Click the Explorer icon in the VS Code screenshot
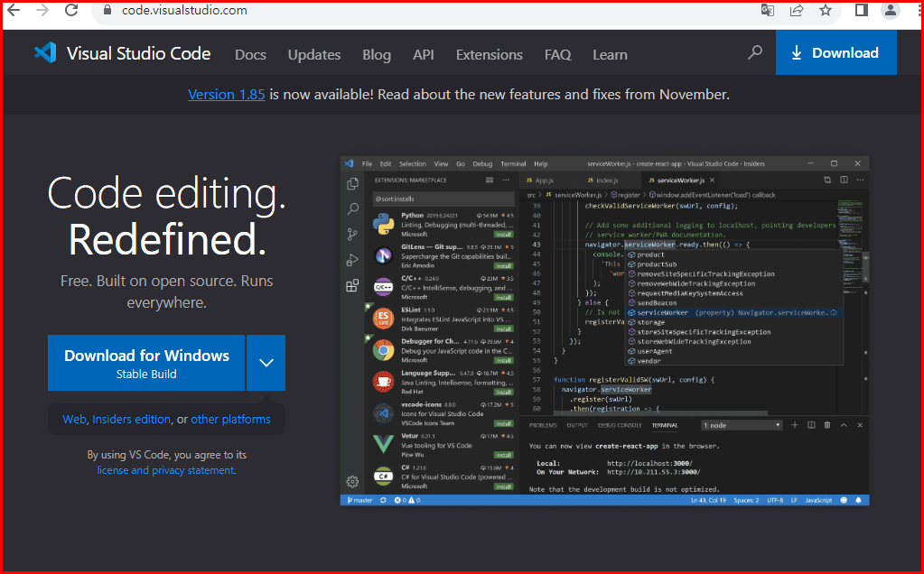 [352, 184]
